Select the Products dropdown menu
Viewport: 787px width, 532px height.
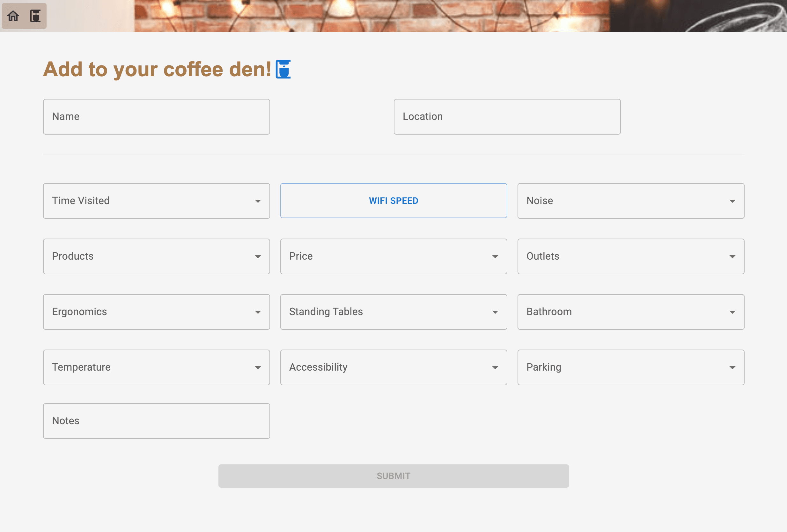coord(156,256)
